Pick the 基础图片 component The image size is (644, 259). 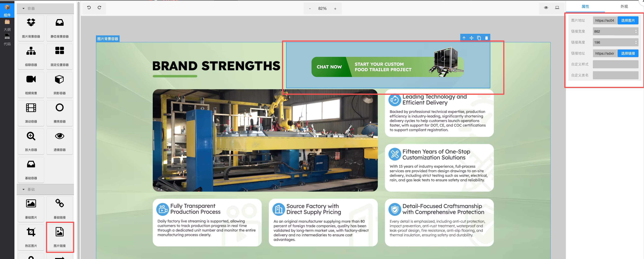[x=31, y=209]
